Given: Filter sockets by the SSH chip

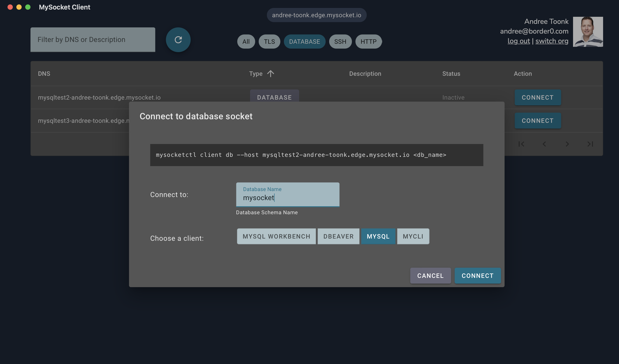Looking at the screenshot, I should 340,42.
